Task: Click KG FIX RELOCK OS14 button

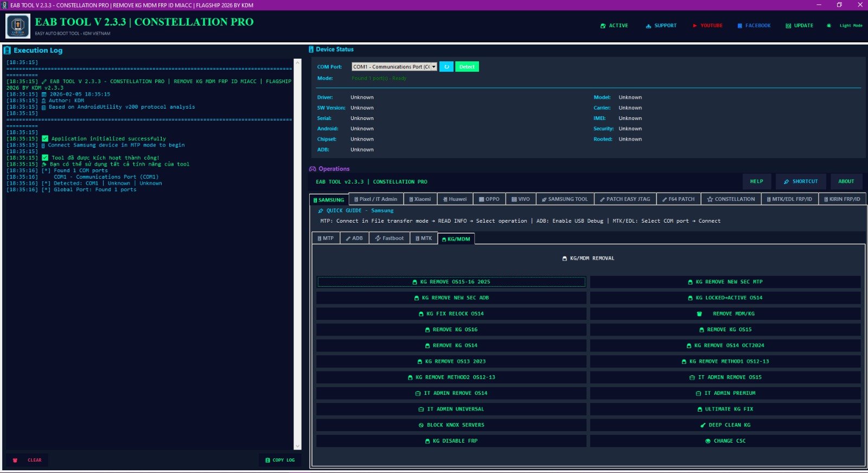Action: [451, 314]
